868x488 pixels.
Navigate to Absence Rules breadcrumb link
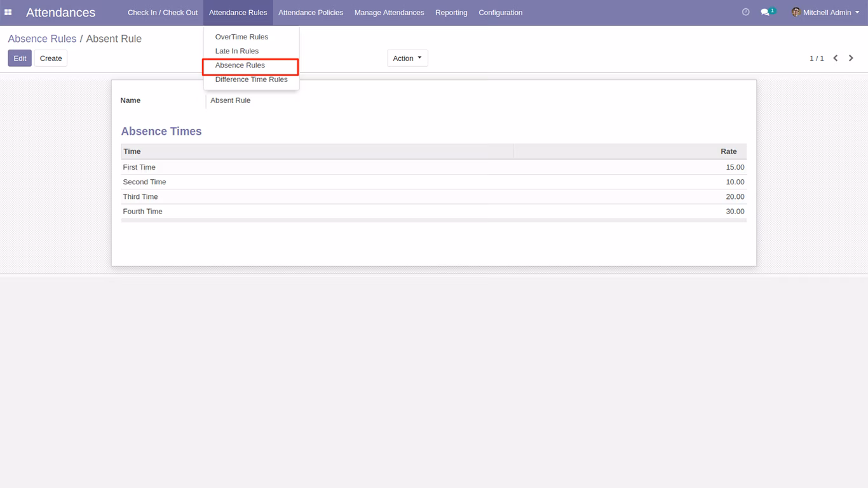click(x=42, y=39)
